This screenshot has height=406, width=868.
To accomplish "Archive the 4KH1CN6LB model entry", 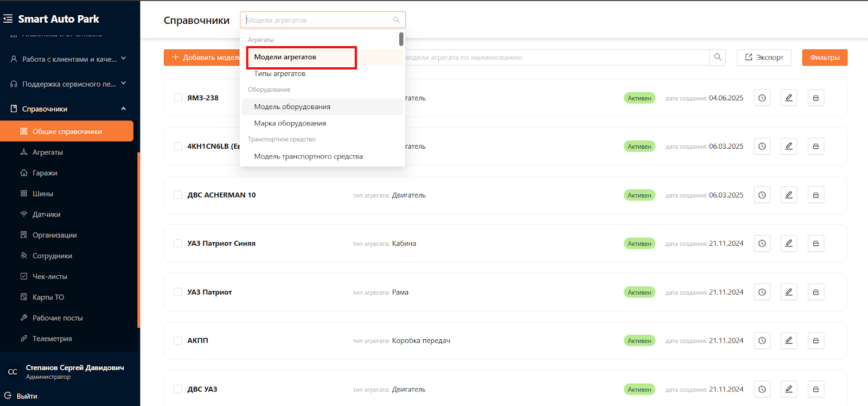I will coord(815,147).
